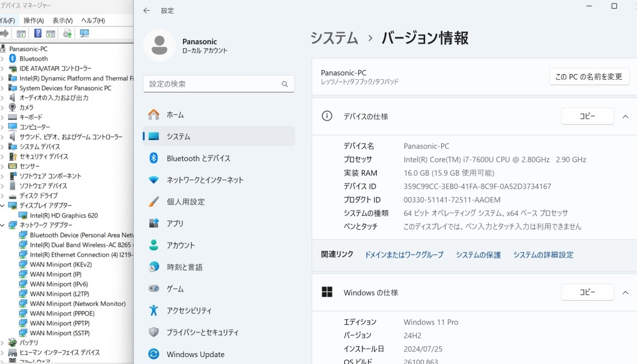Click the help icon in Device Manager toolbar
Viewport: 637px width, 364px height.
(x=37, y=33)
